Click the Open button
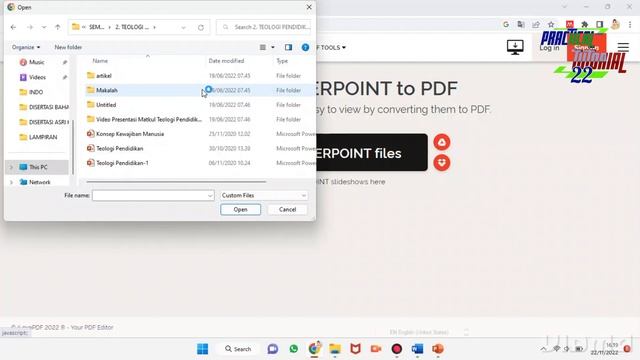This screenshot has height=360, width=640. (240, 209)
